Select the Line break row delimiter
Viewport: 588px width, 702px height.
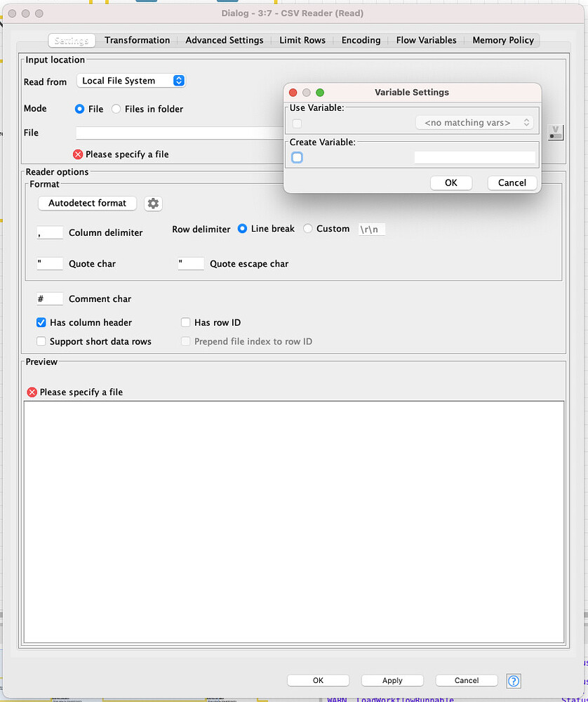point(242,229)
